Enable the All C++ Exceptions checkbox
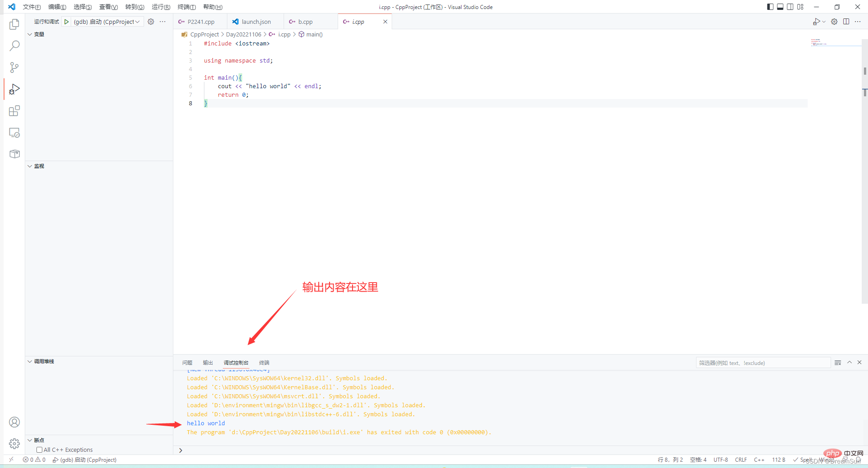Image resolution: width=868 pixels, height=468 pixels. pyautogui.click(x=40, y=450)
